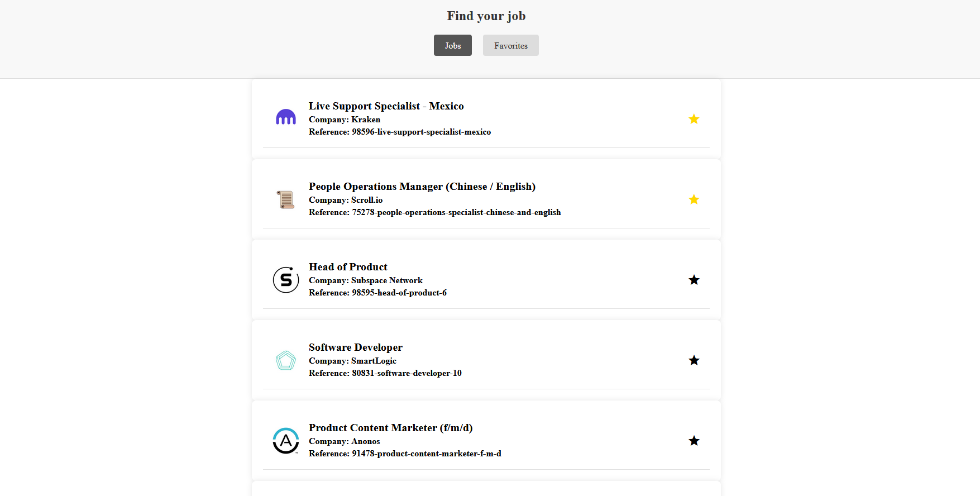Viewport: 980px width, 496px height.
Task: Click reference 98595-head-of-product-6 text
Action: click(377, 293)
